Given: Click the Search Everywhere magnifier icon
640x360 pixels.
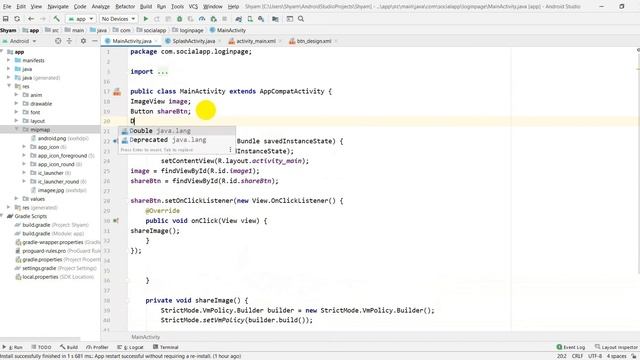Looking at the screenshot, I should 301,19.
